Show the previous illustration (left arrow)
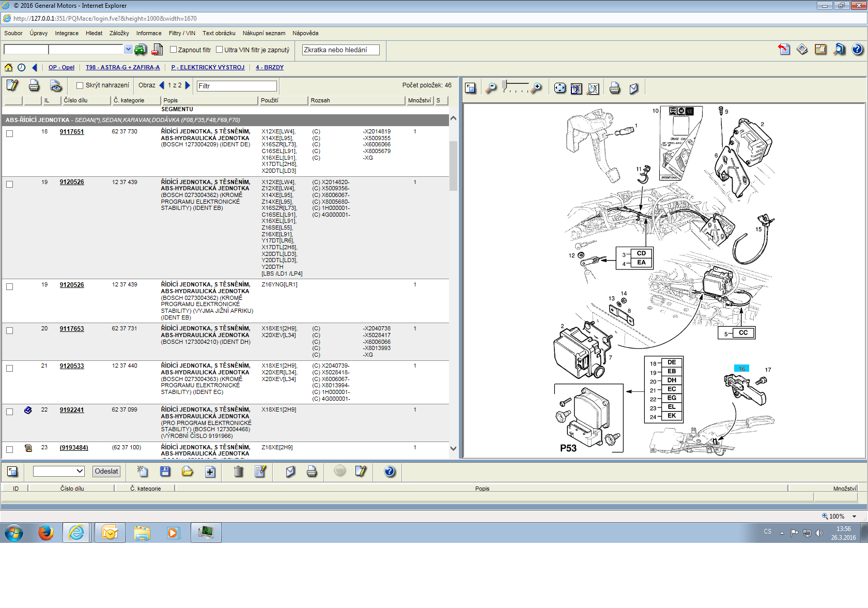Viewport: 868px width, 608px height. coord(162,85)
